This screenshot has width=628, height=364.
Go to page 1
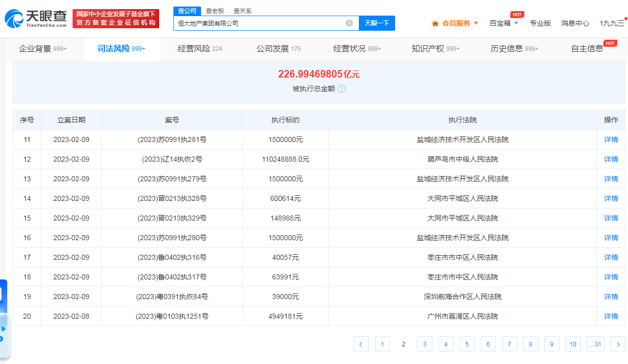click(382, 344)
